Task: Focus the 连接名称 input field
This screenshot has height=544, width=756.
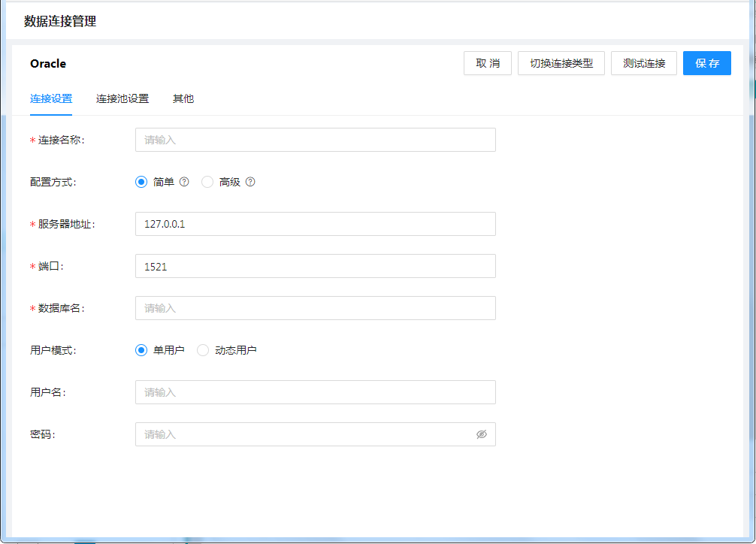Action: [x=315, y=140]
